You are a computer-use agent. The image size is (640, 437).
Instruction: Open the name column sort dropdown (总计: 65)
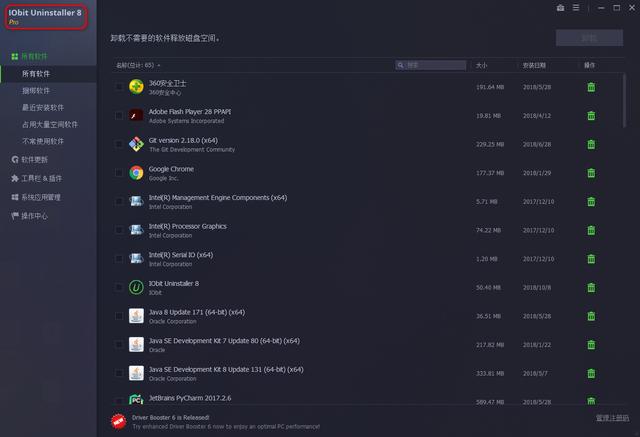(x=138, y=65)
